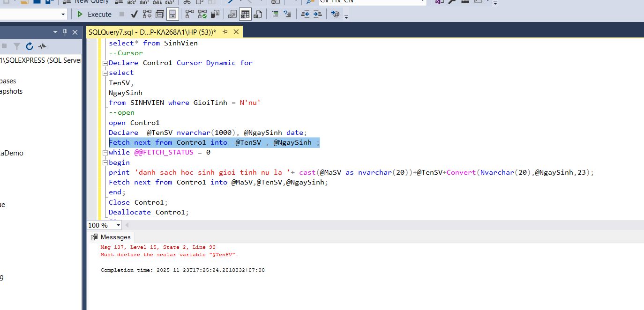Screen dimensions: 644x310
Task: Toggle Include Client Statistics icon
Action: click(x=215, y=15)
